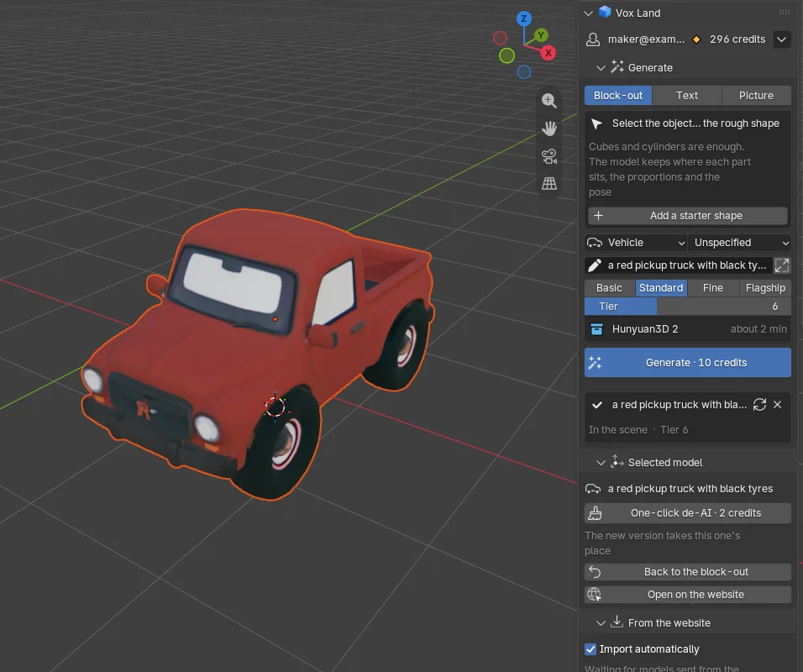The height and width of the screenshot is (672, 803).
Task: Collapse the Selected model section
Action: pyautogui.click(x=601, y=463)
